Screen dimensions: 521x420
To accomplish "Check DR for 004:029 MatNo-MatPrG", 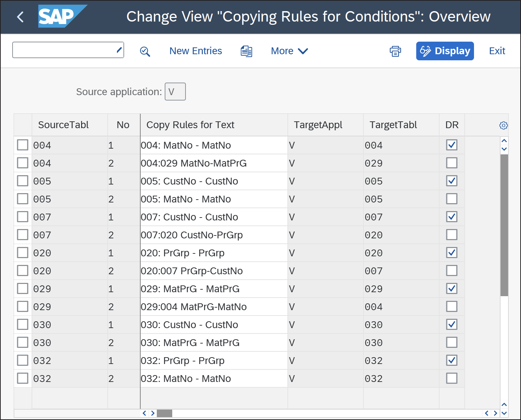I will point(452,163).
